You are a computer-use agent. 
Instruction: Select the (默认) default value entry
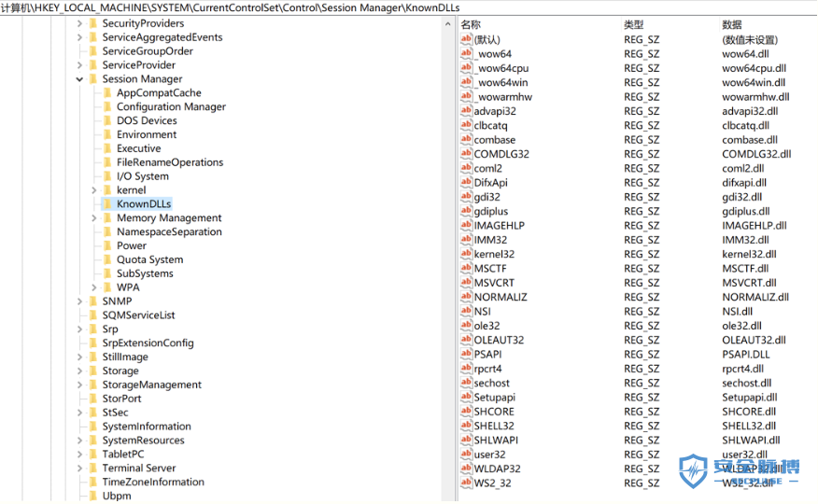pyautogui.click(x=487, y=40)
